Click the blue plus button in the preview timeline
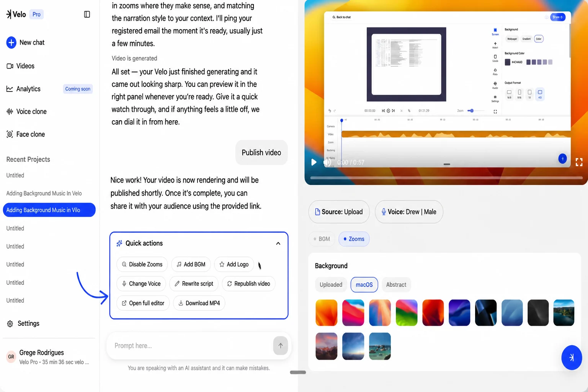Viewport: 588px width, 392px height. 562,158
